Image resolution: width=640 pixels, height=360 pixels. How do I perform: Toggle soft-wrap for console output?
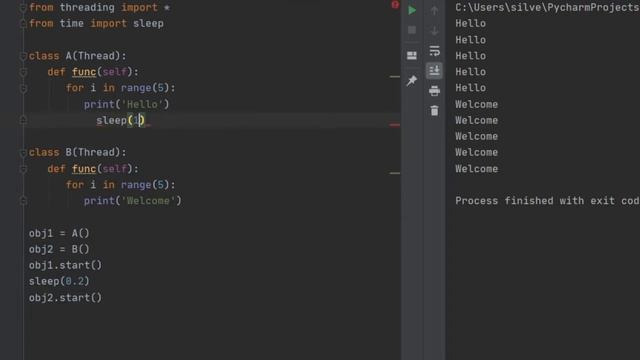coord(434,51)
